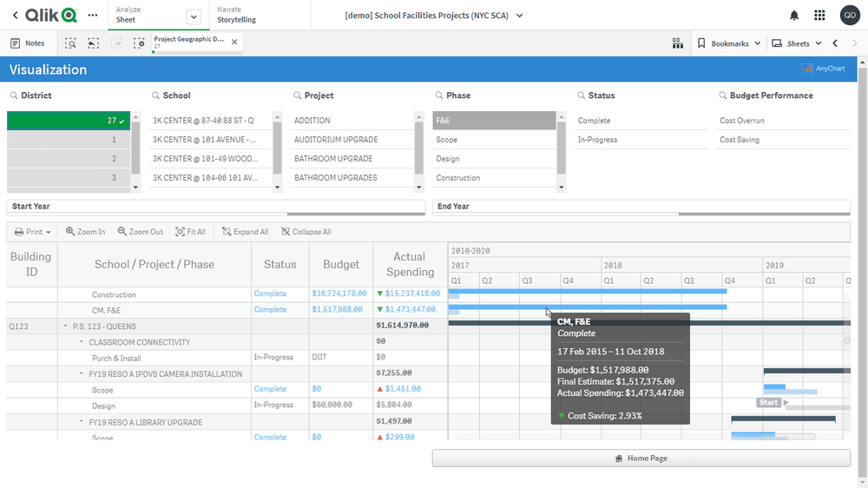Open the Bookmarks dropdown
Screen dimensions: 868x488
click(x=729, y=43)
